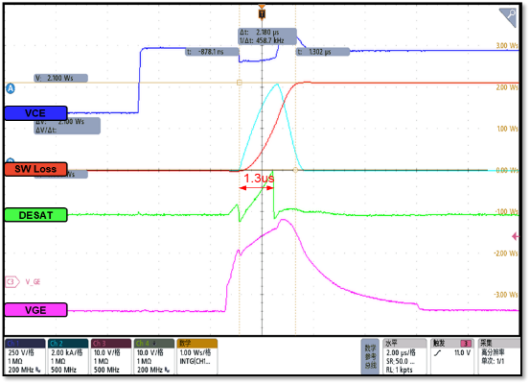This screenshot has height=384, width=530.
Task: Open the Math INTG(CH1... badge
Action: coord(197,357)
